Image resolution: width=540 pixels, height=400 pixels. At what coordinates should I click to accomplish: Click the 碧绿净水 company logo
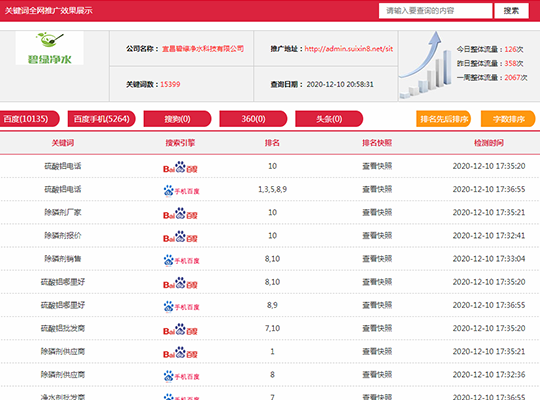click(49, 48)
